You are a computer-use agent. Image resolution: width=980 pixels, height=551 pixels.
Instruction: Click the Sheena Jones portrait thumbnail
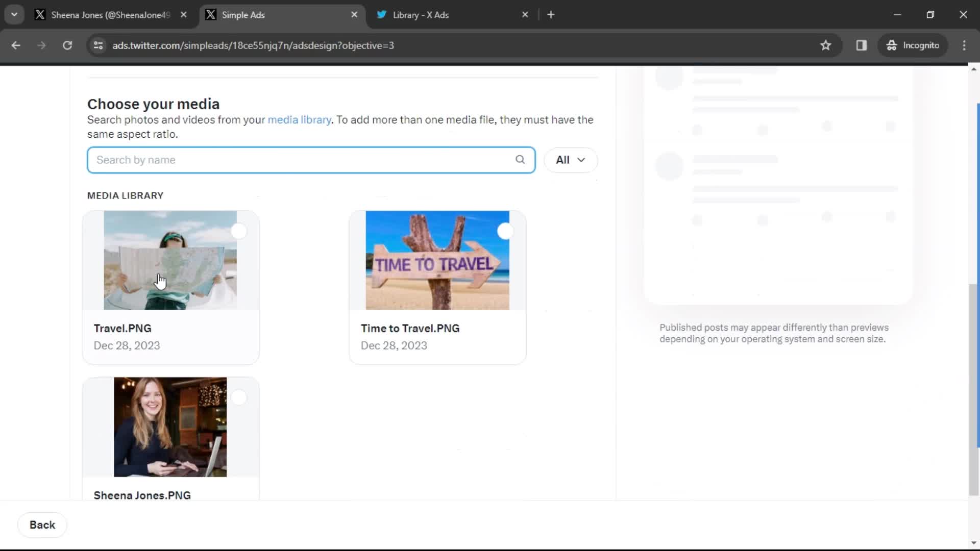[170, 427]
